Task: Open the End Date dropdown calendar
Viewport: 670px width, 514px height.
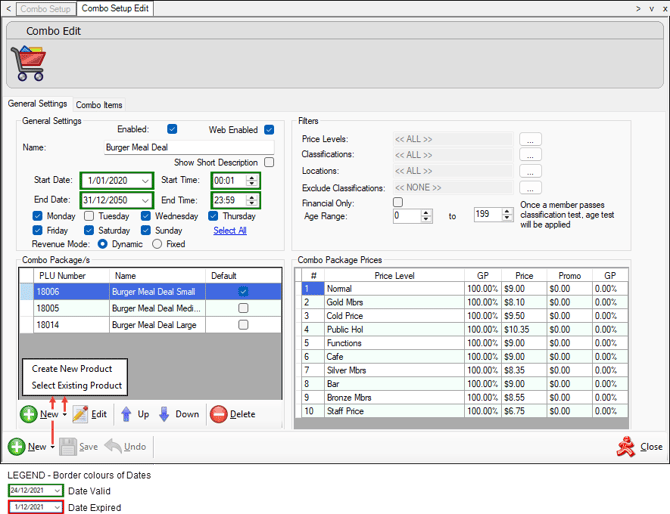Action: coord(146,200)
